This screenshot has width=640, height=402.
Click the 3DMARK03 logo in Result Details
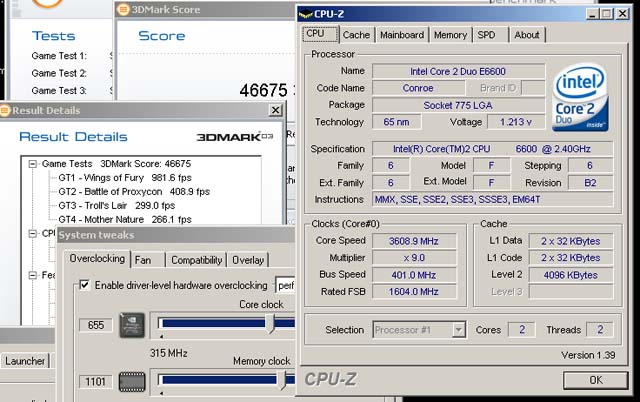[235, 137]
